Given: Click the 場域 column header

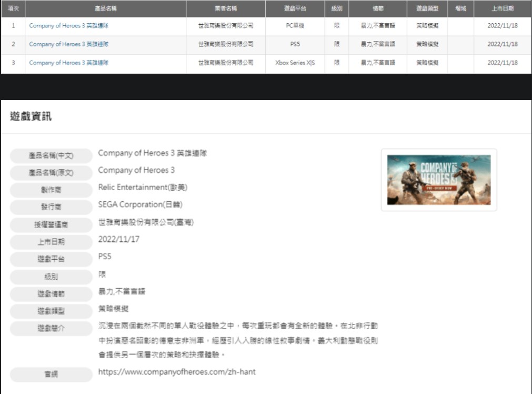Looking at the screenshot, I should point(460,8).
